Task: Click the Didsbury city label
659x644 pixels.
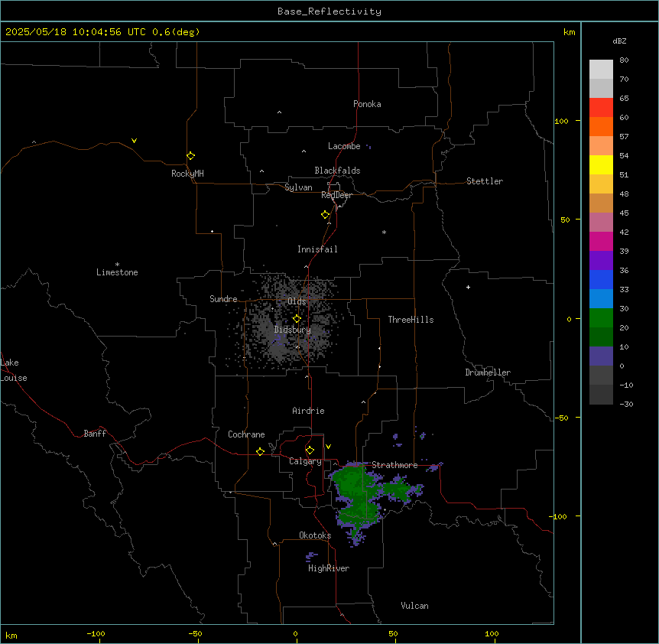Action: pyautogui.click(x=293, y=330)
